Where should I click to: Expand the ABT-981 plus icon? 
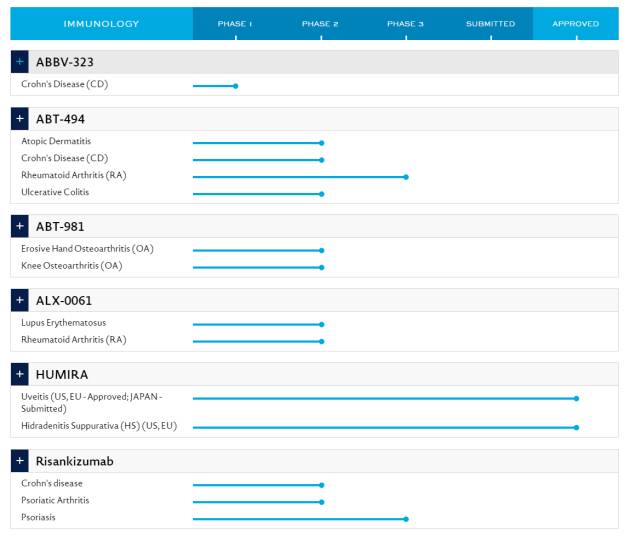20,226
